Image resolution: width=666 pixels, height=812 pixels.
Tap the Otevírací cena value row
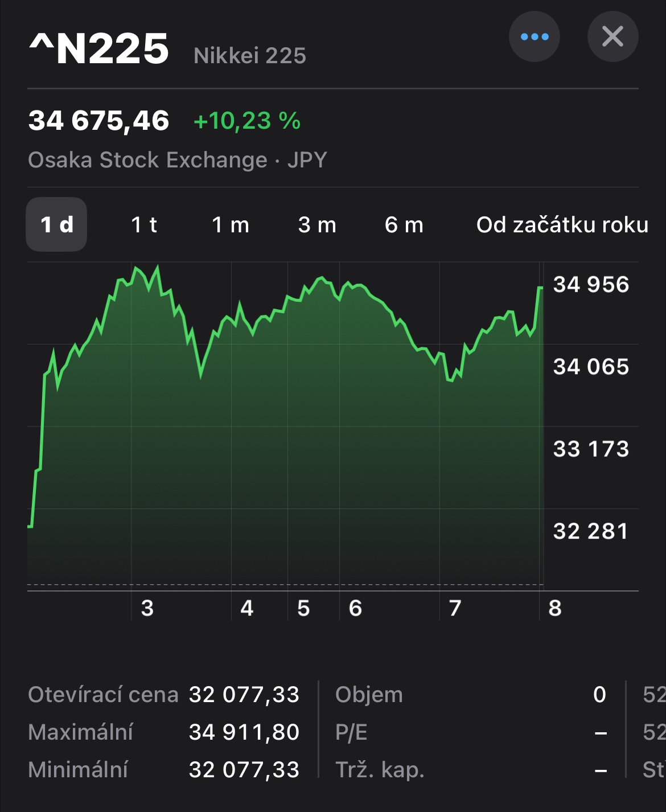click(x=164, y=695)
